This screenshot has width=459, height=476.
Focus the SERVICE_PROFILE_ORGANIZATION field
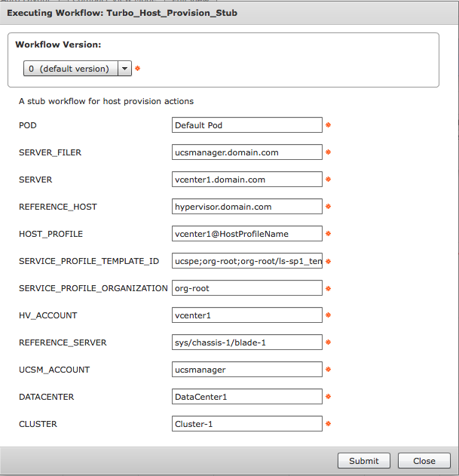click(x=247, y=288)
